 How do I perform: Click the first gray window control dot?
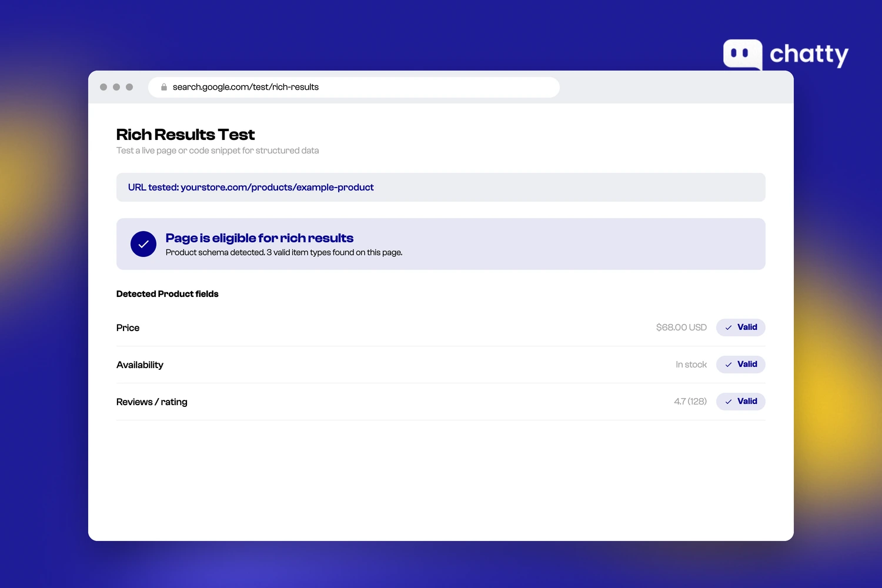103,87
